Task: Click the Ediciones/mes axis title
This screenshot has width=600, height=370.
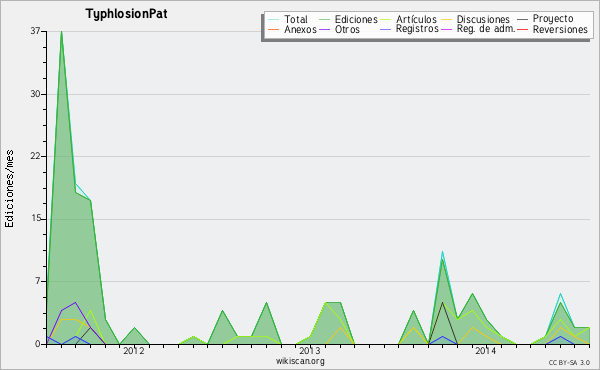Action: 9,189
